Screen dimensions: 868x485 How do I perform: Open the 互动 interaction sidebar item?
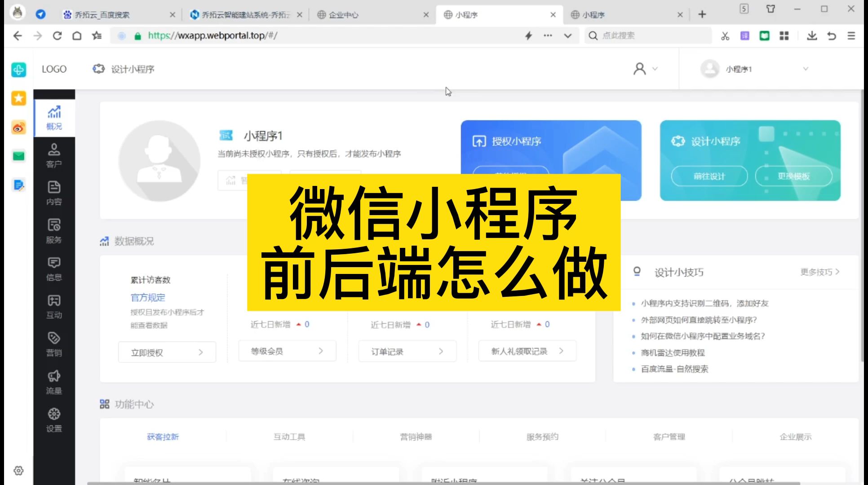tap(54, 307)
